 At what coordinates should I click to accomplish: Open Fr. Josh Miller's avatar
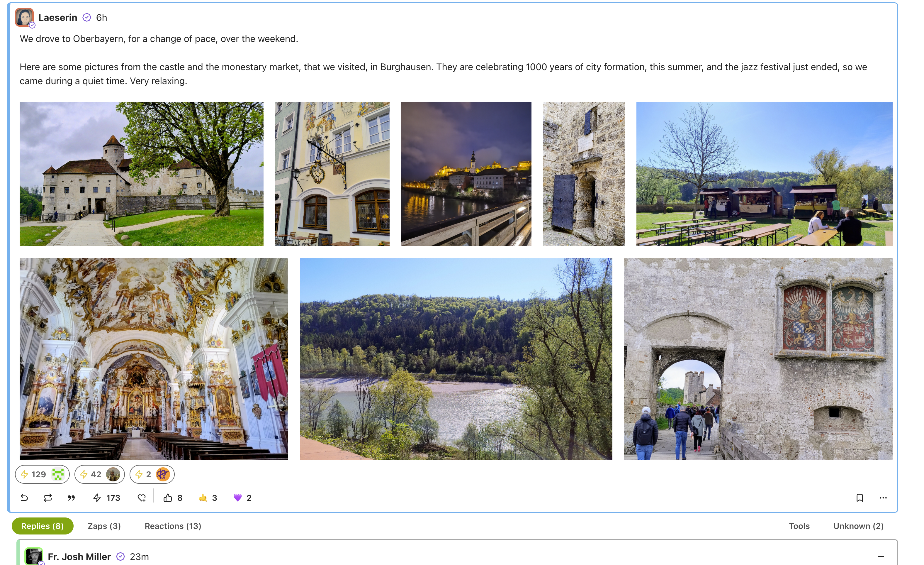pos(34,556)
